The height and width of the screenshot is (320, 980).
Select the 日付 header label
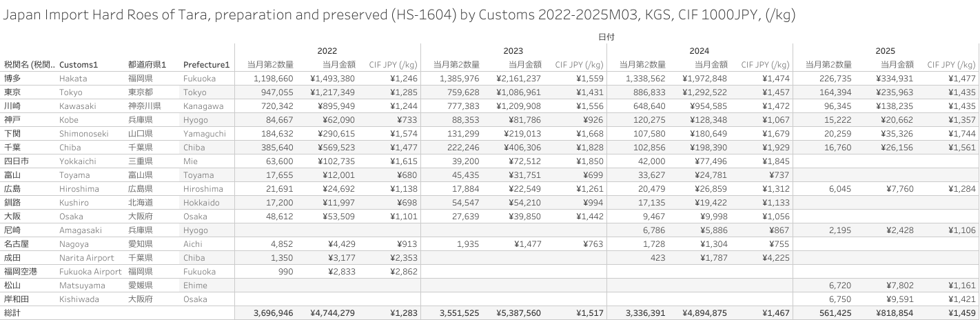coord(606,36)
